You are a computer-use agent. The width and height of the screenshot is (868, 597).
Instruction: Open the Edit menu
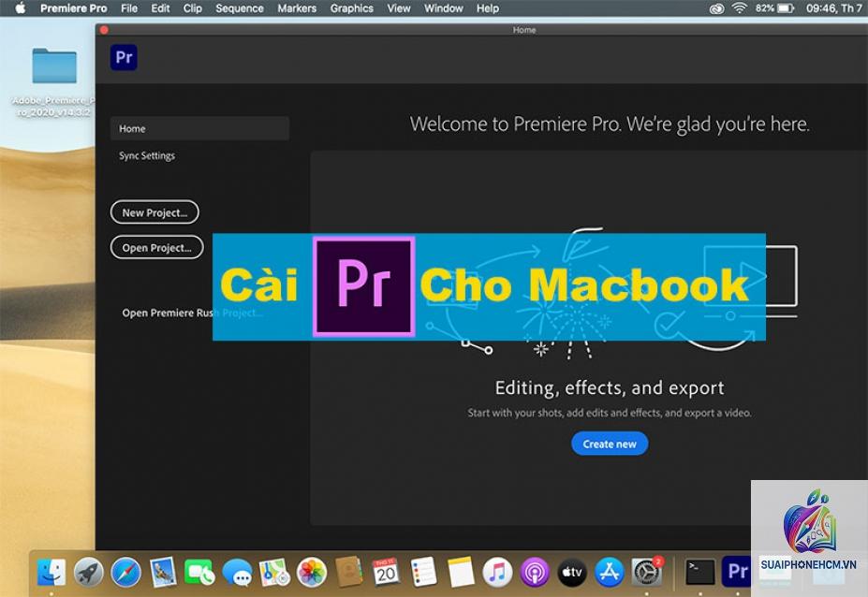(x=160, y=8)
